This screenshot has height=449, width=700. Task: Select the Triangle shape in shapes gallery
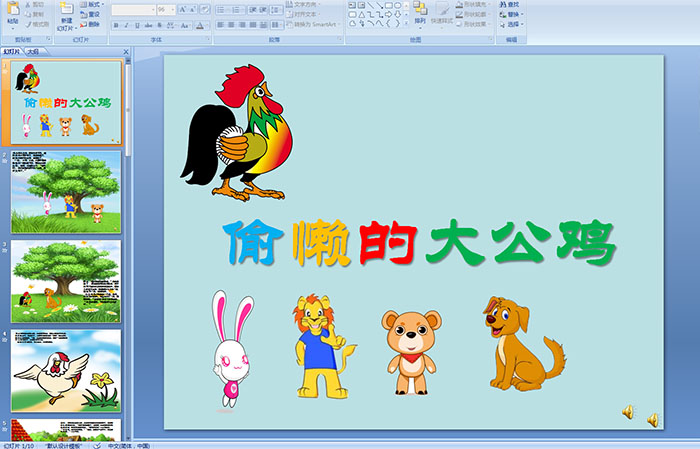[x=362, y=15]
